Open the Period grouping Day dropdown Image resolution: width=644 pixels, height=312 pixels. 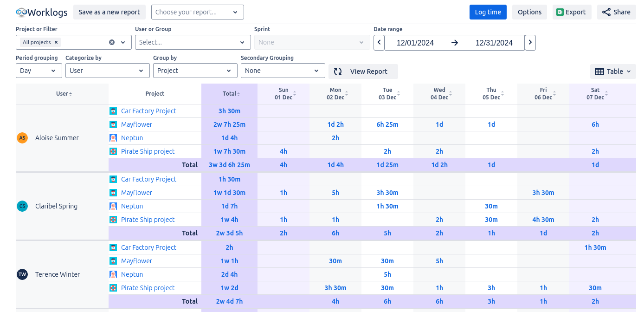[39, 71]
